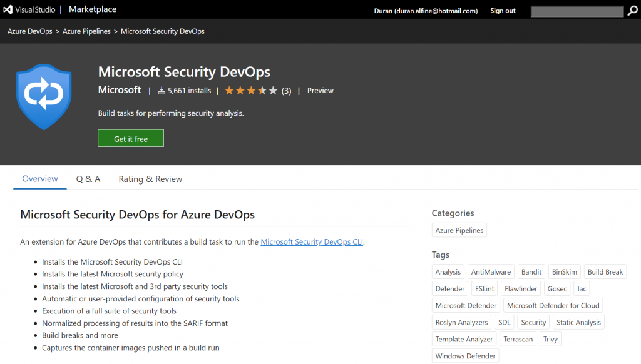Click the Sign out link
641x364 pixels.
pyautogui.click(x=503, y=11)
